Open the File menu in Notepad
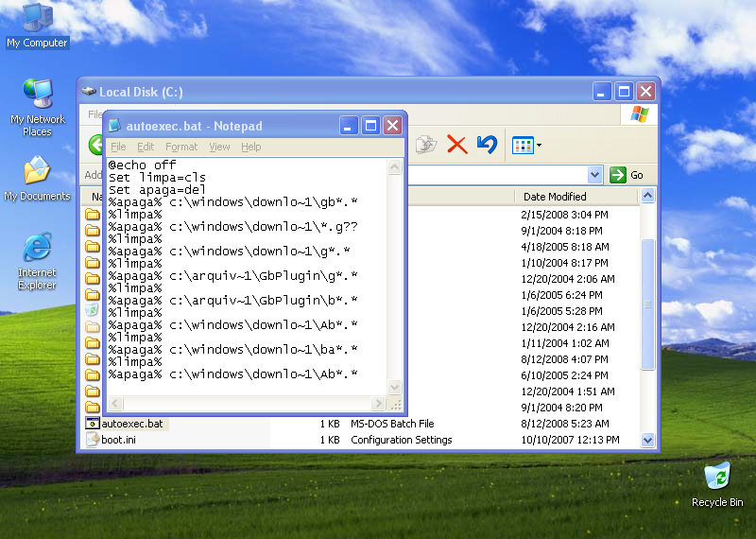The image size is (756, 539). (x=118, y=147)
